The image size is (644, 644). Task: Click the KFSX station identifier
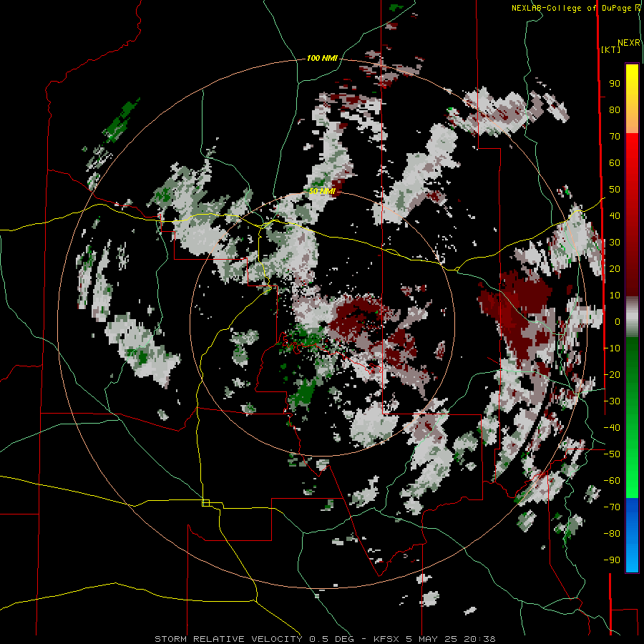click(x=386, y=639)
